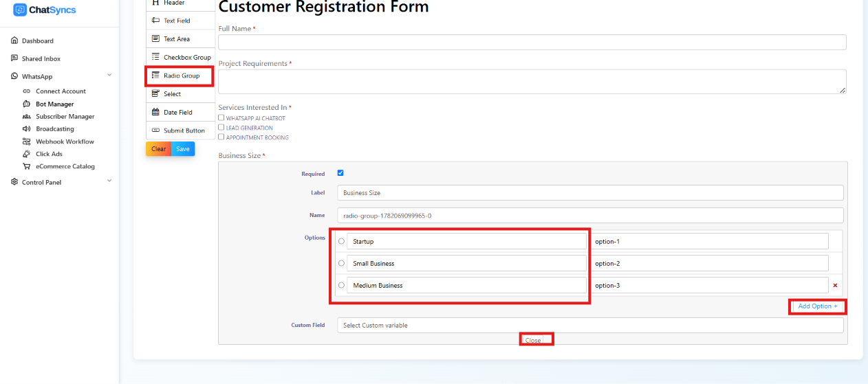Screen dimensions: 868x384
Task: Click the Radio Group list icon
Action: (x=155, y=76)
